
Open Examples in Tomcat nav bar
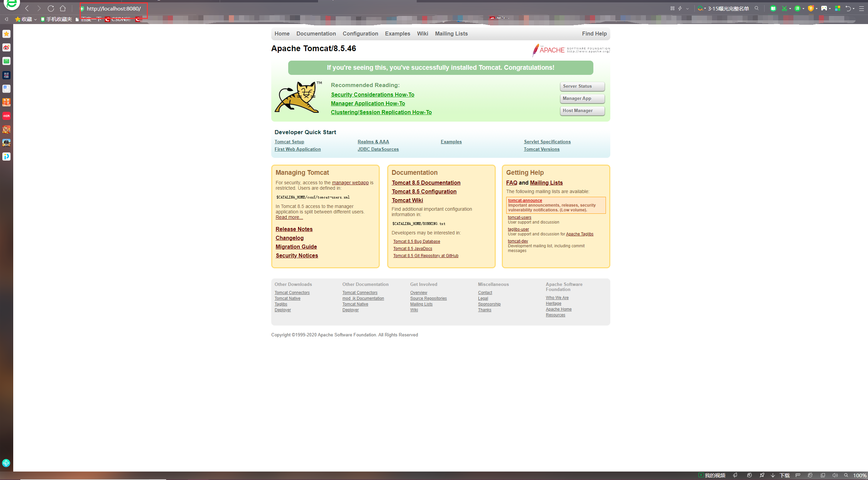coord(397,34)
